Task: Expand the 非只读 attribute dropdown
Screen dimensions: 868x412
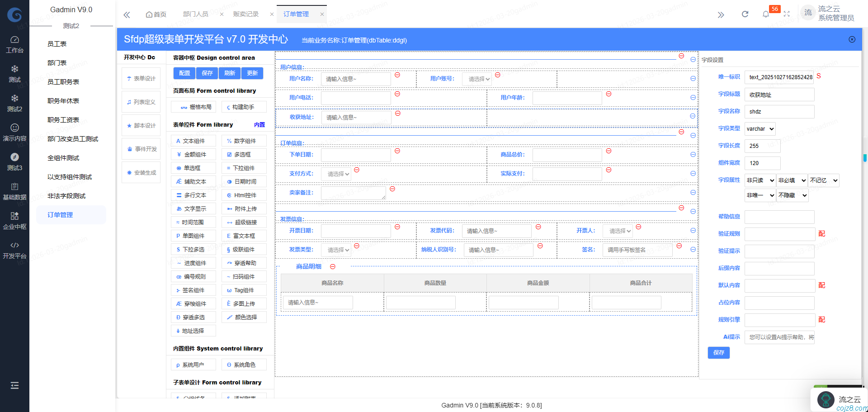Action: point(760,180)
